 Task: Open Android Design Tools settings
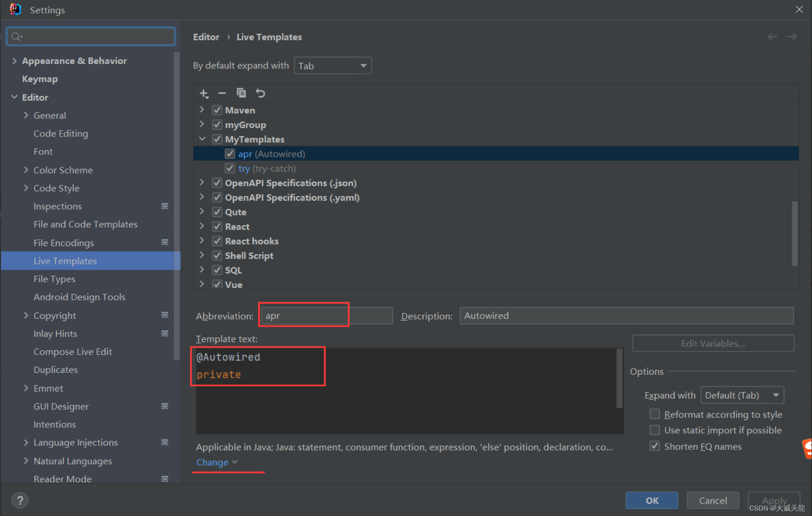coord(79,297)
